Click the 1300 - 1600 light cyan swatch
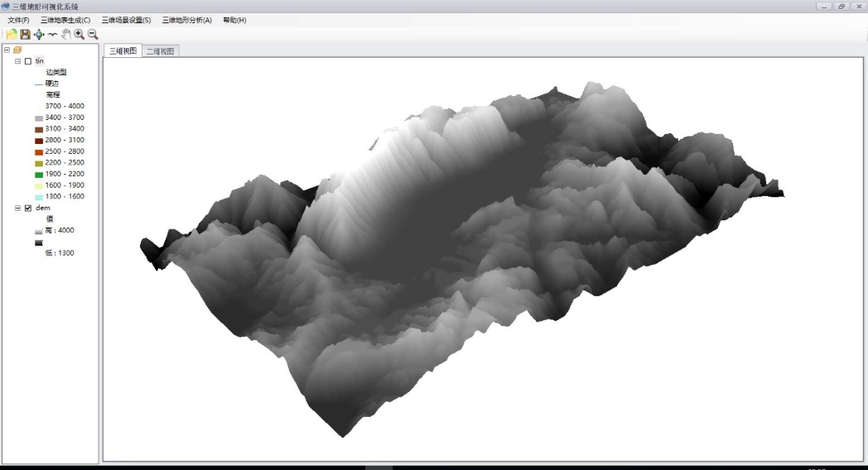The height and width of the screenshot is (470, 868). [39, 198]
